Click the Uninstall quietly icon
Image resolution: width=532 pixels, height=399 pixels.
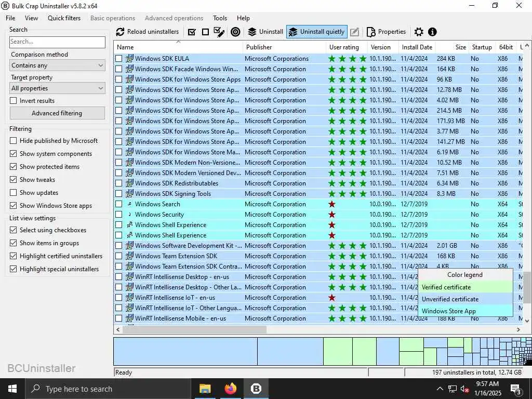click(293, 32)
